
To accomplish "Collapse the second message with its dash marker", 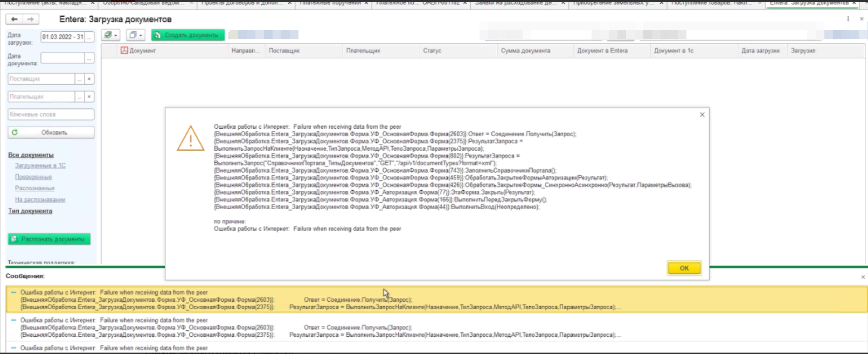I will coord(13,320).
